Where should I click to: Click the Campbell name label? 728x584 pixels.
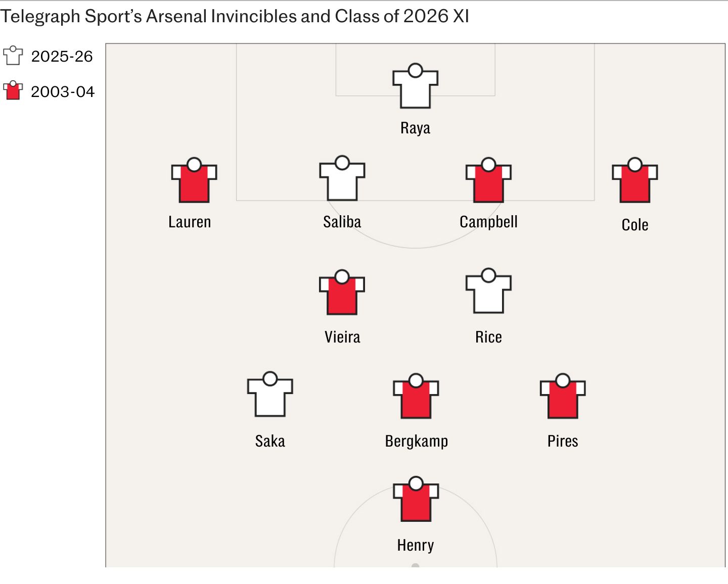pyautogui.click(x=488, y=222)
